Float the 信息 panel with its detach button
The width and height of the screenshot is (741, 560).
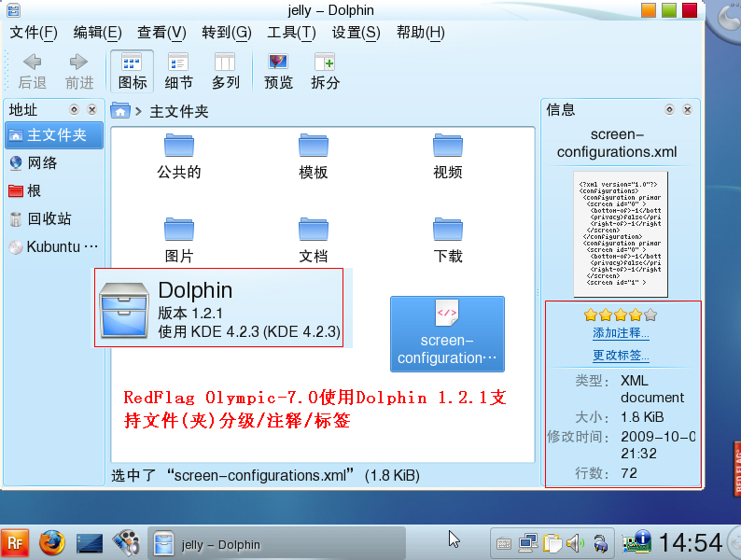coord(669,109)
